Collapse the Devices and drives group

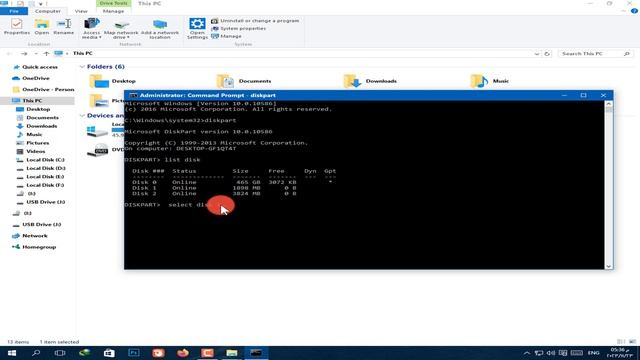click(82, 116)
